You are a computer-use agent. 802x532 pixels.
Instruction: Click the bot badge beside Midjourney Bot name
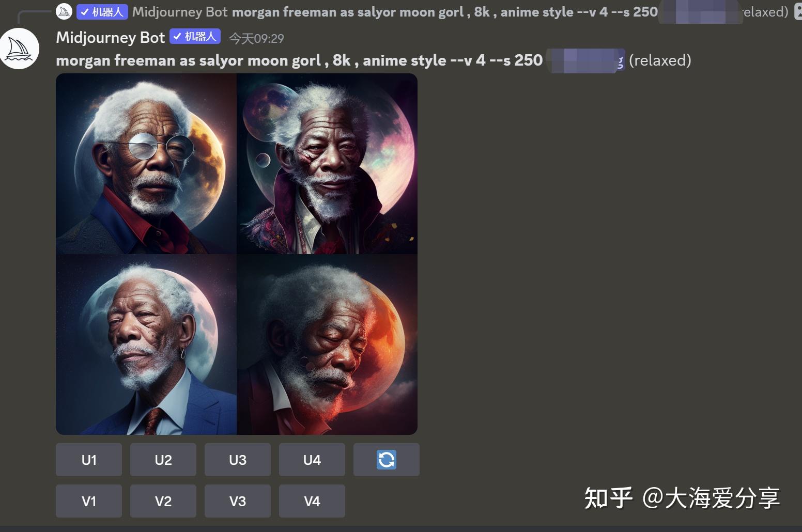[195, 37]
